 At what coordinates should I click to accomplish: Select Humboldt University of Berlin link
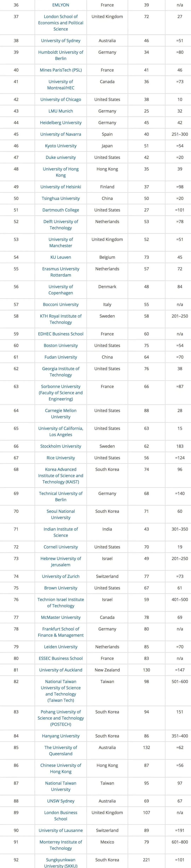[60, 55]
